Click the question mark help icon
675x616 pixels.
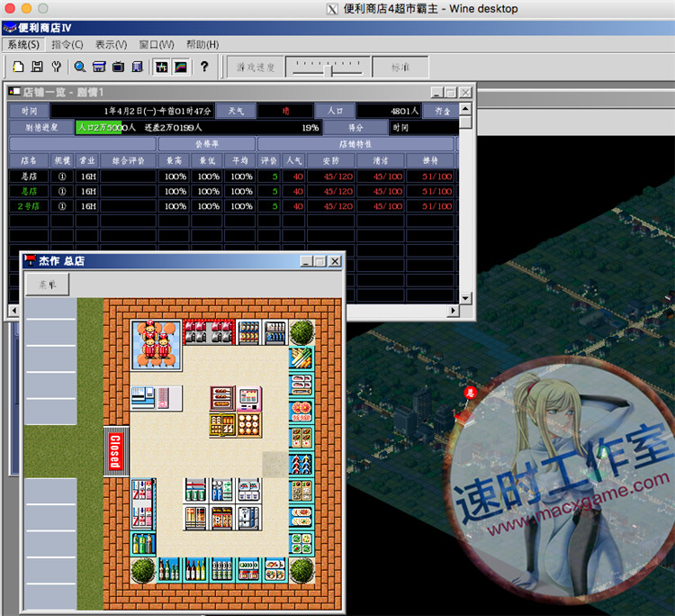204,67
